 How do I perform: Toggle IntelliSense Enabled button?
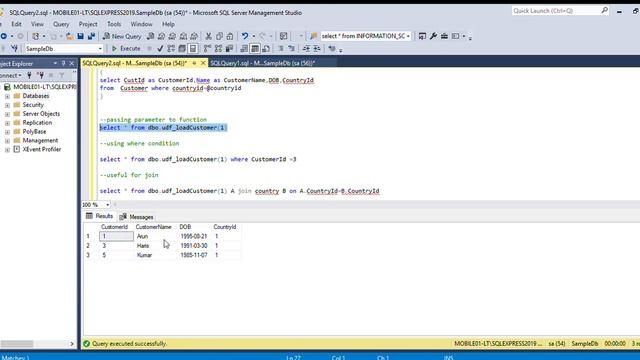193,49
